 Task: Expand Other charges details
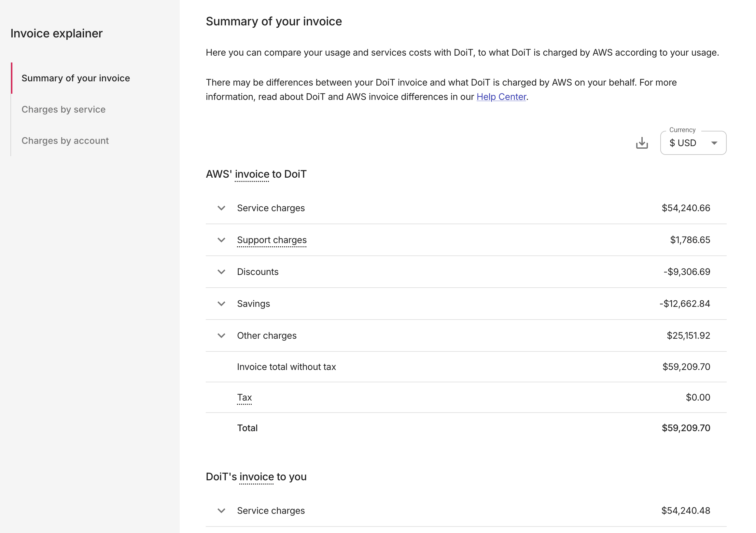(x=221, y=335)
